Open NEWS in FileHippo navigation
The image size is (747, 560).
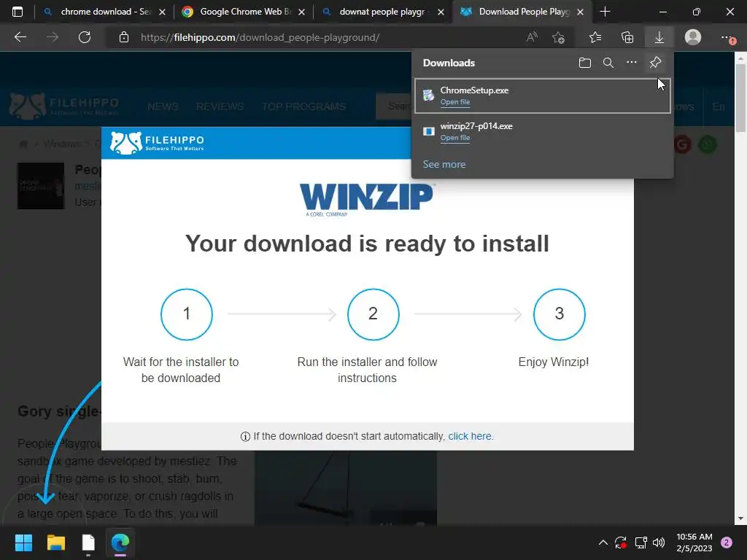pos(163,106)
